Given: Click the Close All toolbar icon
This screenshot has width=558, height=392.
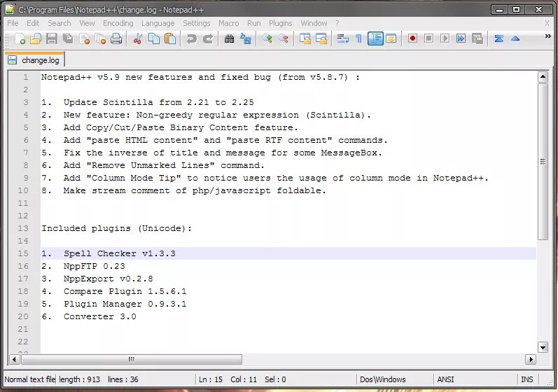Looking at the screenshot, I should point(100,38).
